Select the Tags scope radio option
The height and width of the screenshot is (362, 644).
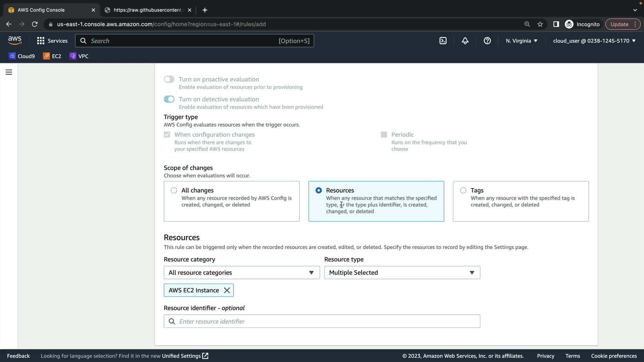coord(463,190)
